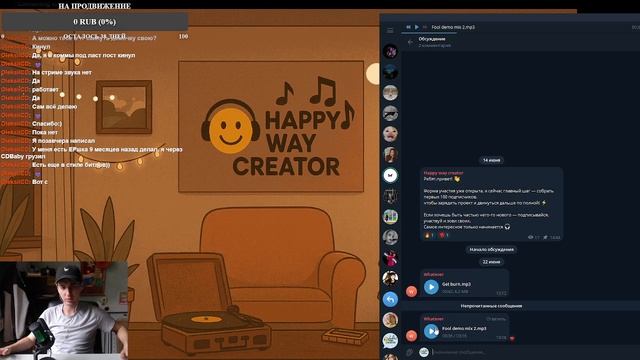Open the dark purple avatar chat in the sidebar
Image resolution: width=640 pixels, height=360 pixels.
[x=390, y=51]
